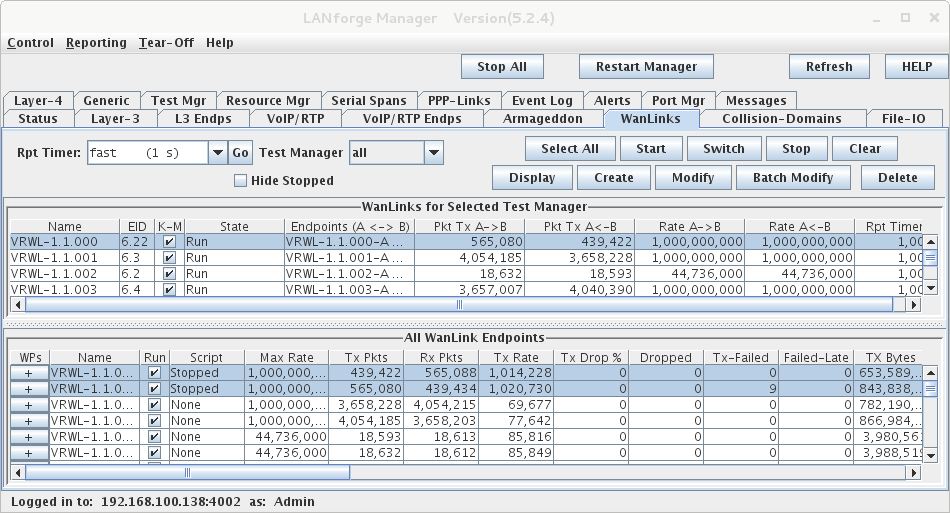Click Endpoints table horizontal scrollbar thumb
950x513 pixels.
coord(187,472)
